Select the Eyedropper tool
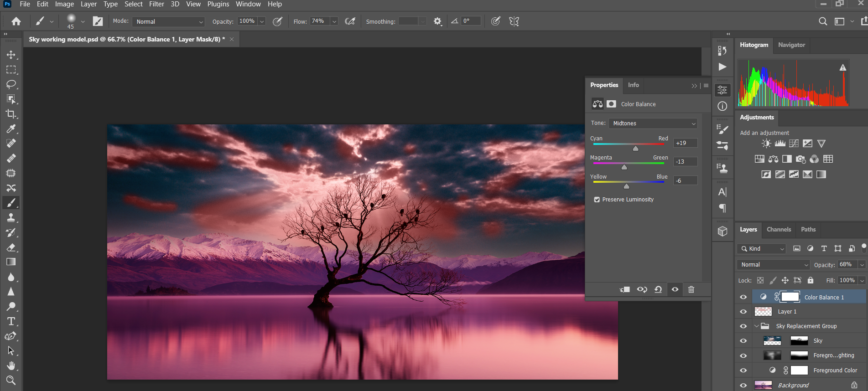This screenshot has width=868, height=391. click(x=11, y=129)
